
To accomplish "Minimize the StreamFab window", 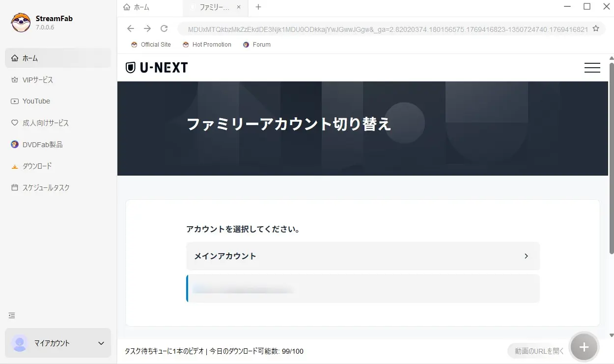I will 568,6.
